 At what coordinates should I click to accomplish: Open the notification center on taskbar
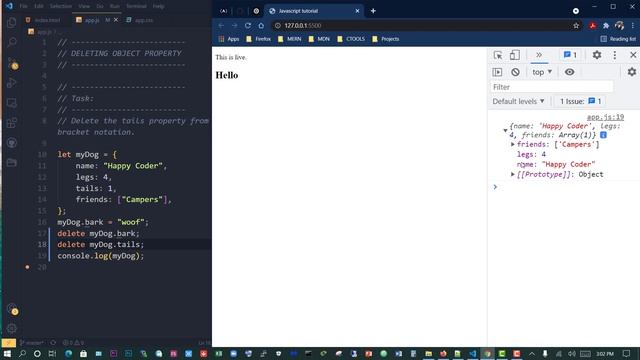(627, 353)
